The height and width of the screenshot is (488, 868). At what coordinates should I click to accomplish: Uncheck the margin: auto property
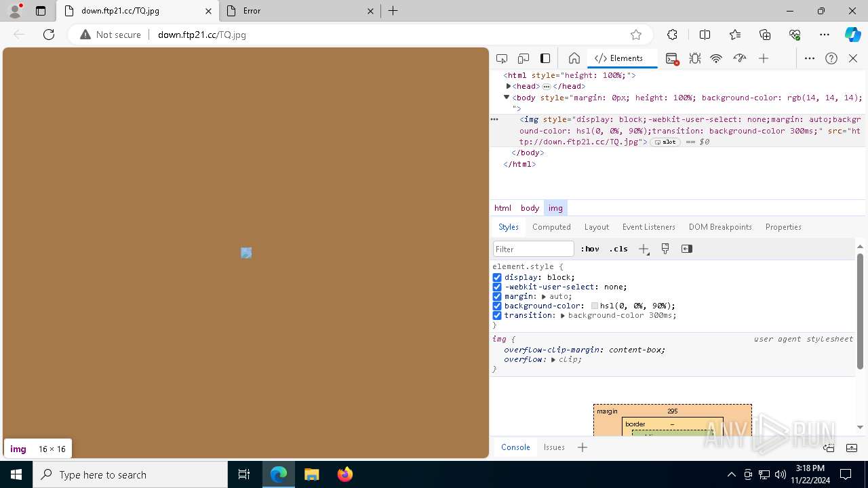[497, 296]
